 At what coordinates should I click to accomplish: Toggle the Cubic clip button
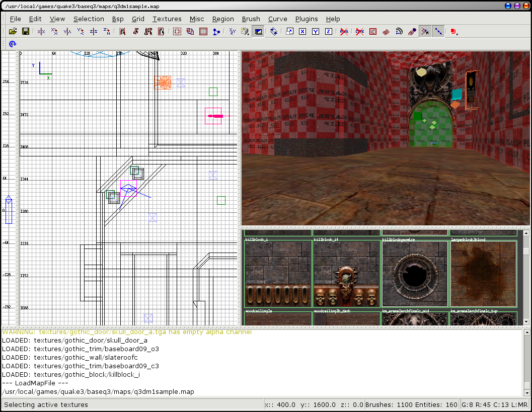(x=258, y=31)
